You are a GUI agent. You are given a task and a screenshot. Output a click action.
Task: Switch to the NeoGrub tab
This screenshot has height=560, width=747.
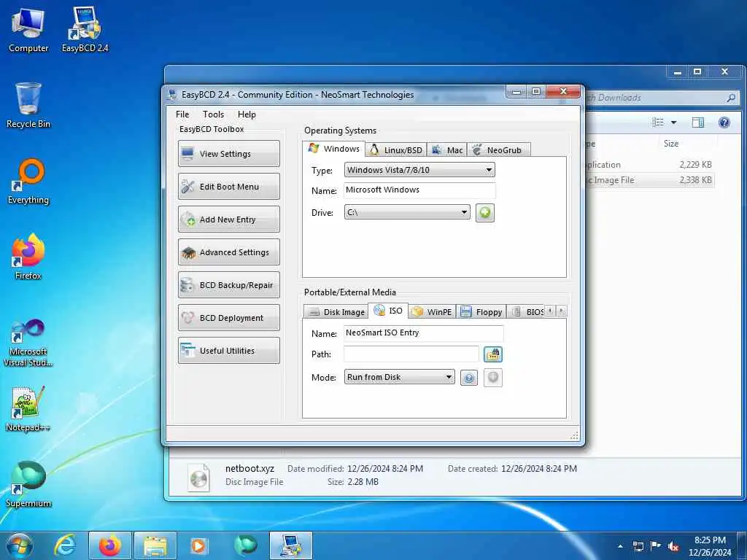click(x=499, y=150)
